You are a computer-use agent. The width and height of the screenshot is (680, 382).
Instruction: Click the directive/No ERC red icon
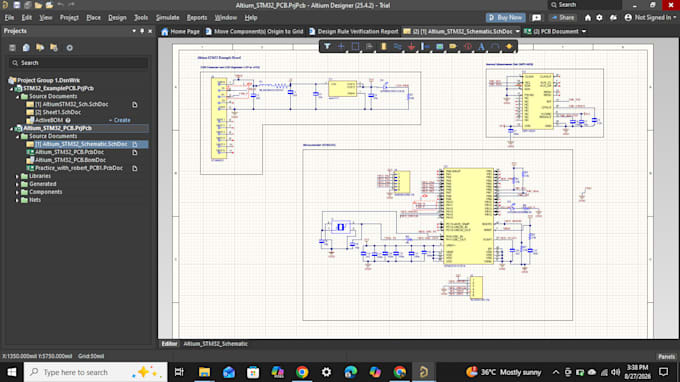468,46
